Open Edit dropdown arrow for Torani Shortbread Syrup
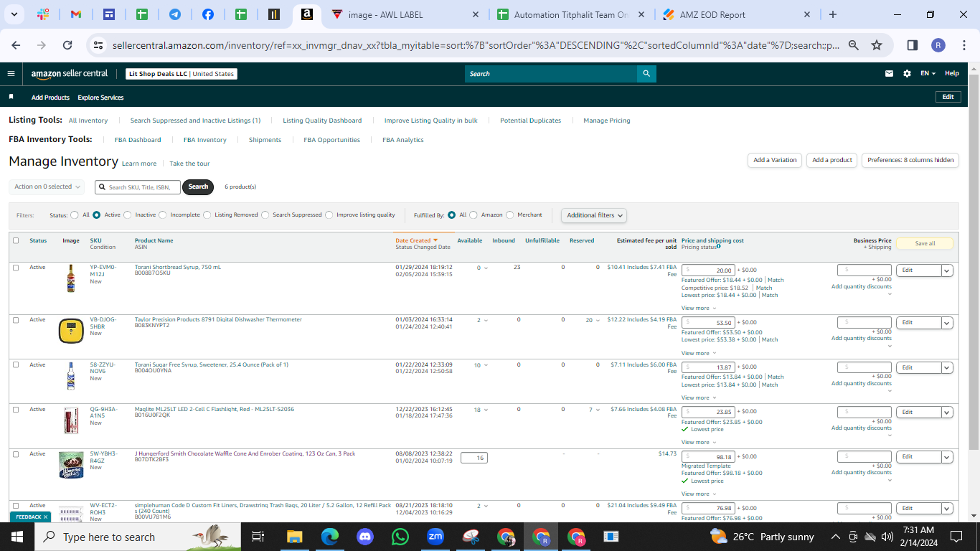This screenshot has height=551, width=980. [947, 270]
